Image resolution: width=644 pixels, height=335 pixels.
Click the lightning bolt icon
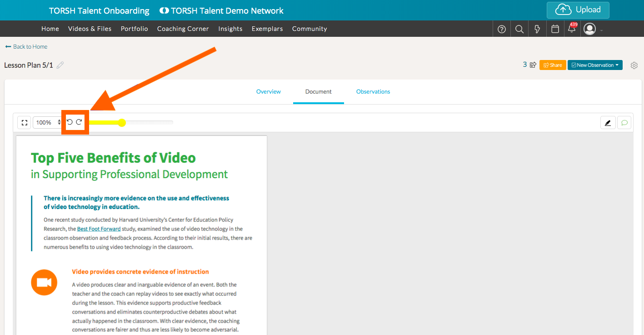537,29
